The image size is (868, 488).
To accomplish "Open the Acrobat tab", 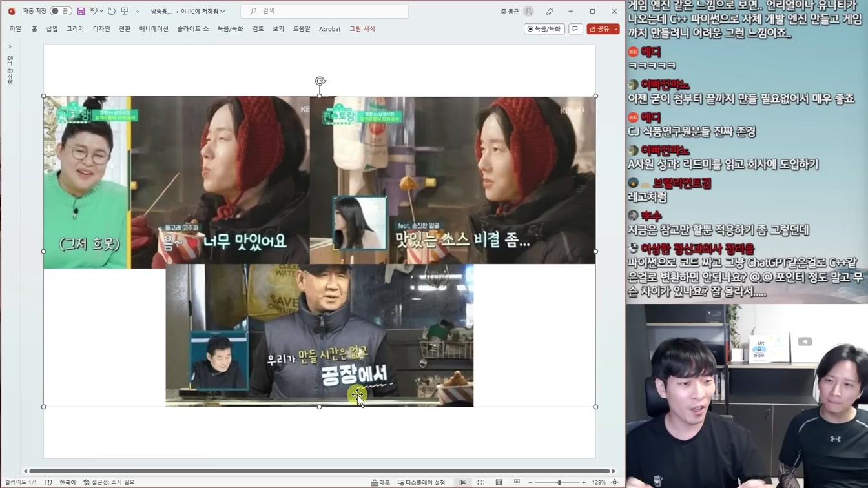I will pyautogui.click(x=329, y=29).
